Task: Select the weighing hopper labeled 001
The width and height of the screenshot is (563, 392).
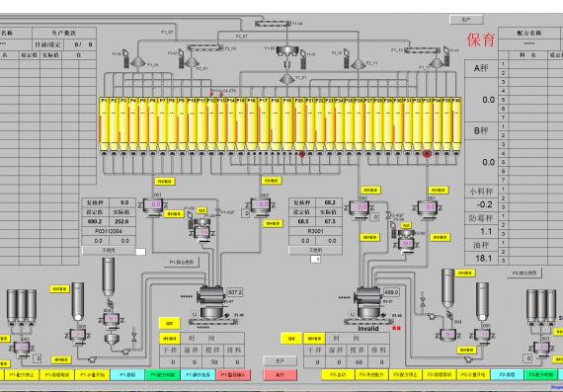Action: [155, 206]
